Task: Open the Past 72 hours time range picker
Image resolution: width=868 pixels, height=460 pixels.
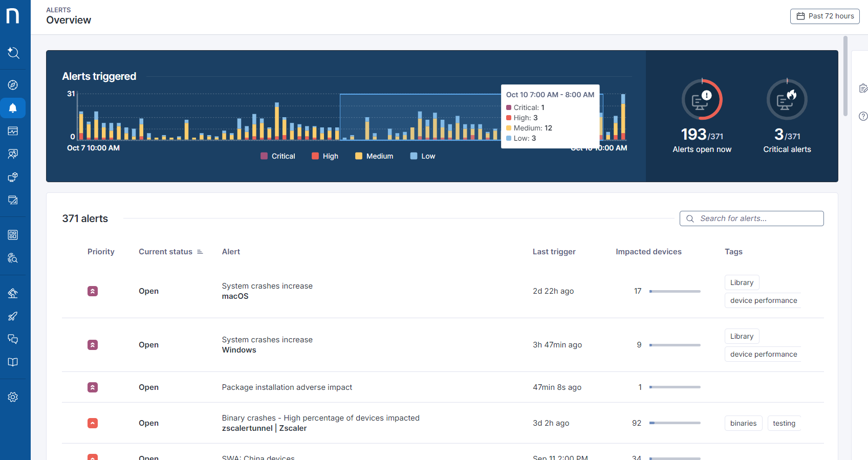Action: (824, 16)
